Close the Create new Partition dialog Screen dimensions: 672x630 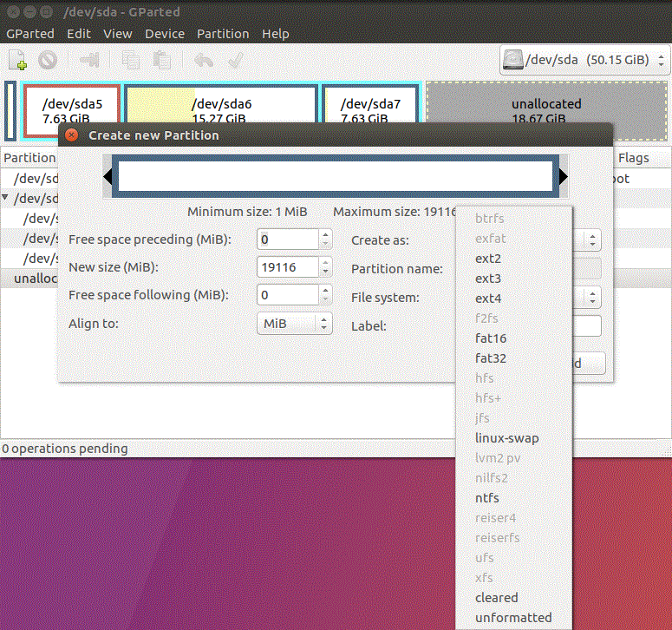point(72,135)
